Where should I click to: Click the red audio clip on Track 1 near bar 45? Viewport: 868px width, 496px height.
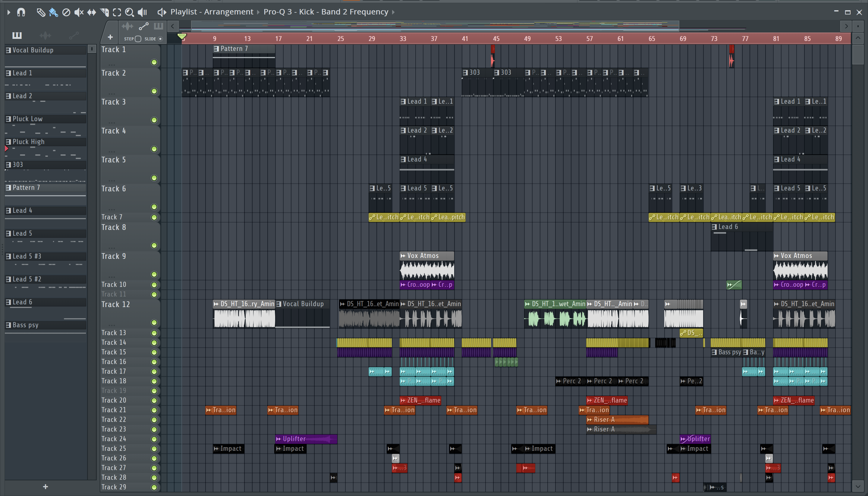click(492, 56)
